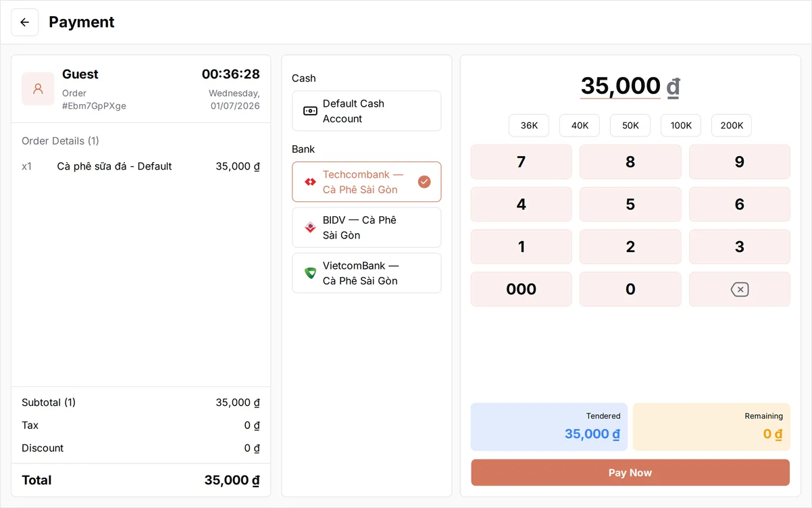Click keypad digit 6

(740, 204)
